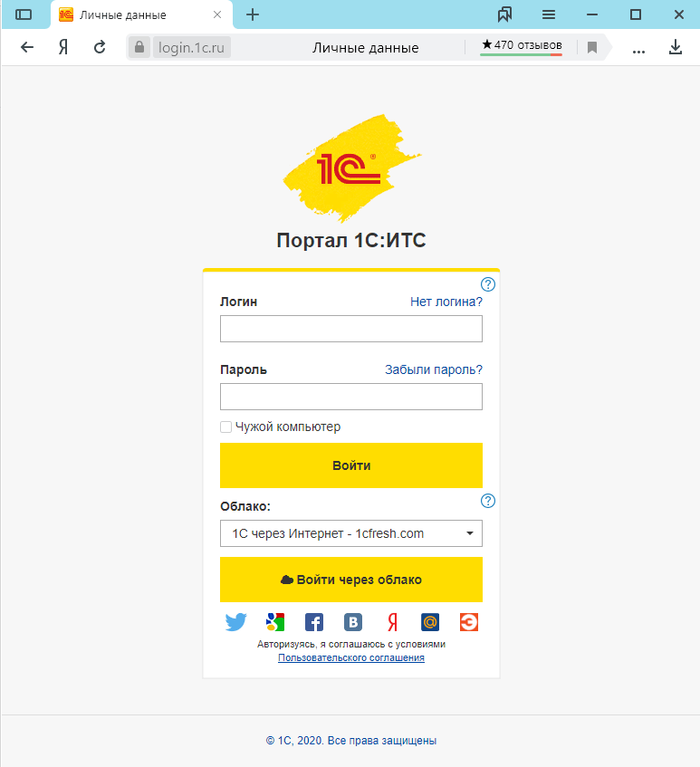Viewport: 700px width, 767px height.
Task: Open the Пользовательского соглашения link
Action: [x=351, y=658]
